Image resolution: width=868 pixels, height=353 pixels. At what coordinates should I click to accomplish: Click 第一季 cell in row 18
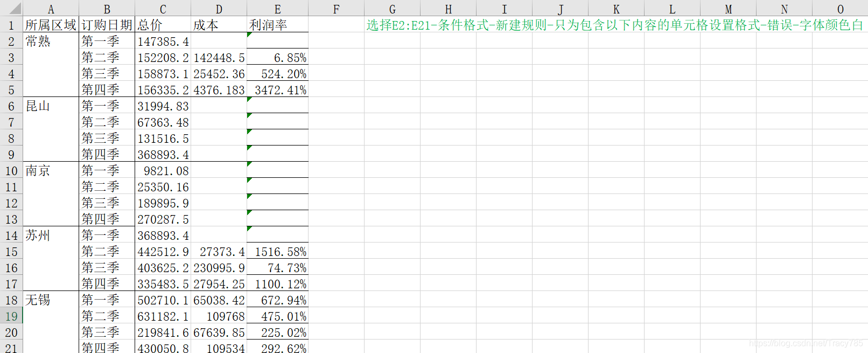107,300
